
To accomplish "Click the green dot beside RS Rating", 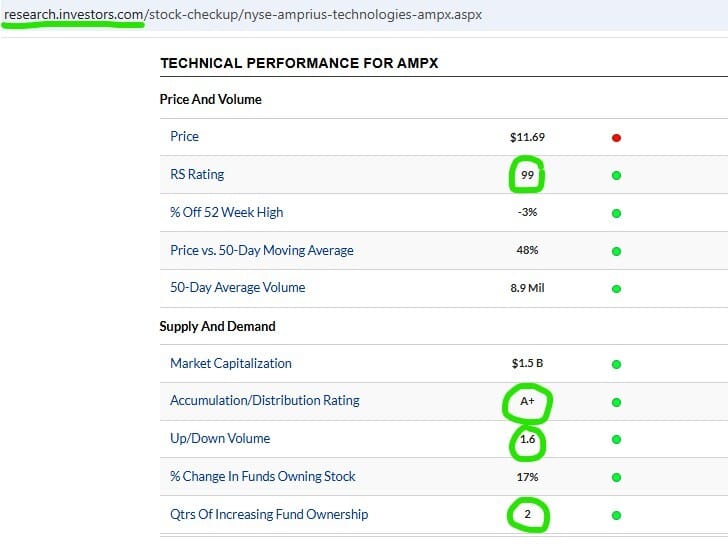I will tap(616, 175).
